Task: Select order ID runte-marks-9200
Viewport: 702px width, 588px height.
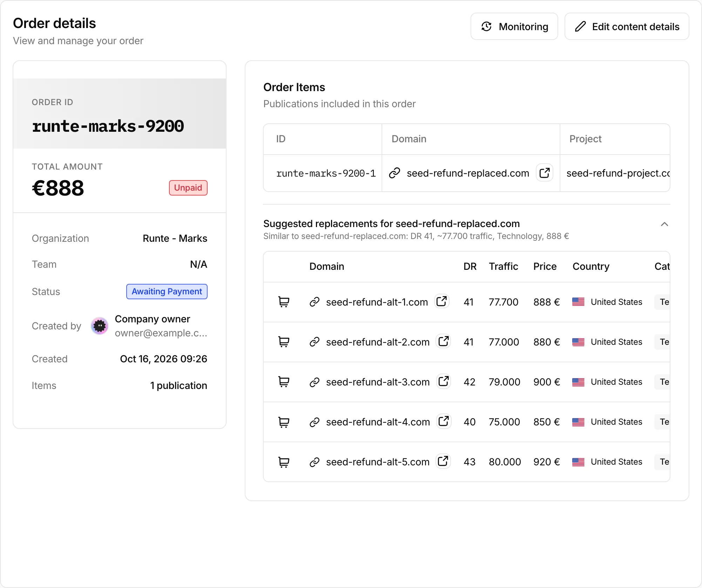Action: pyautogui.click(x=108, y=126)
